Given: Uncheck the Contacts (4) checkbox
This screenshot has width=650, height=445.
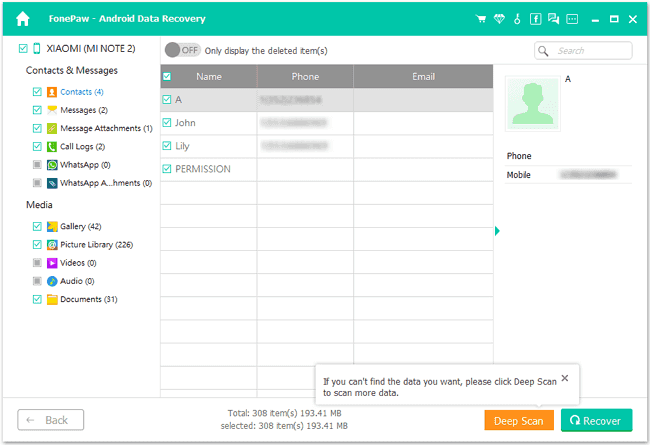Looking at the screenshot, I should (37, 92).
